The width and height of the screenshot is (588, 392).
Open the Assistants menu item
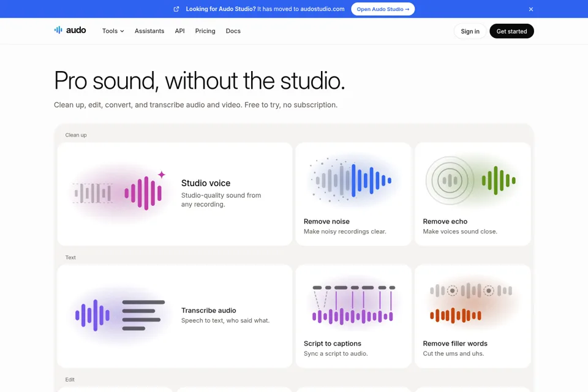point(149,31)
